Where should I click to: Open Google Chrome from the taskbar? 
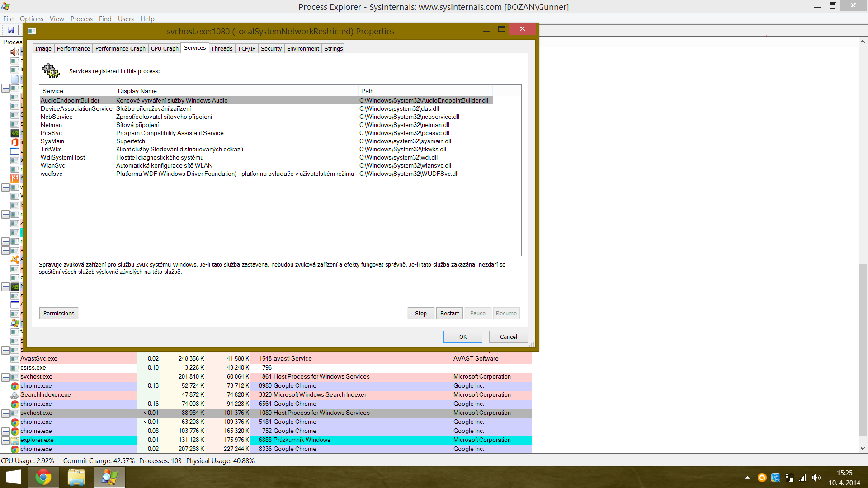pyautogui.click(x=43, y=477)
